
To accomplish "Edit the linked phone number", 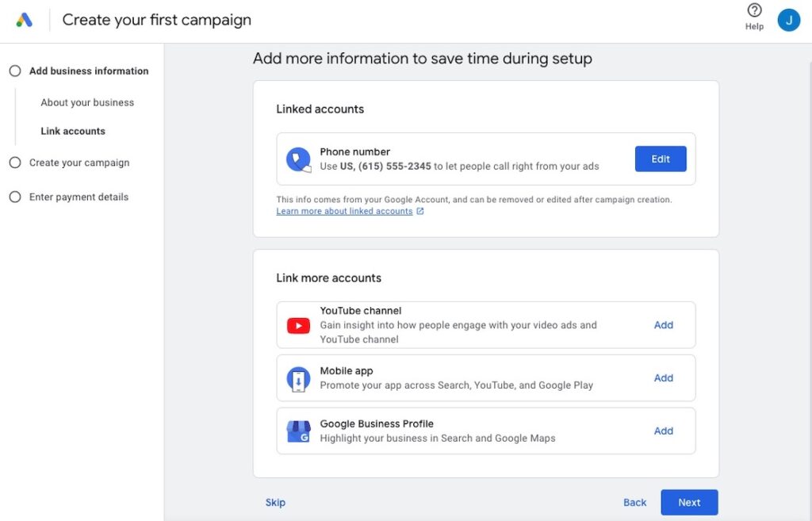I will (x=660, y=159).
